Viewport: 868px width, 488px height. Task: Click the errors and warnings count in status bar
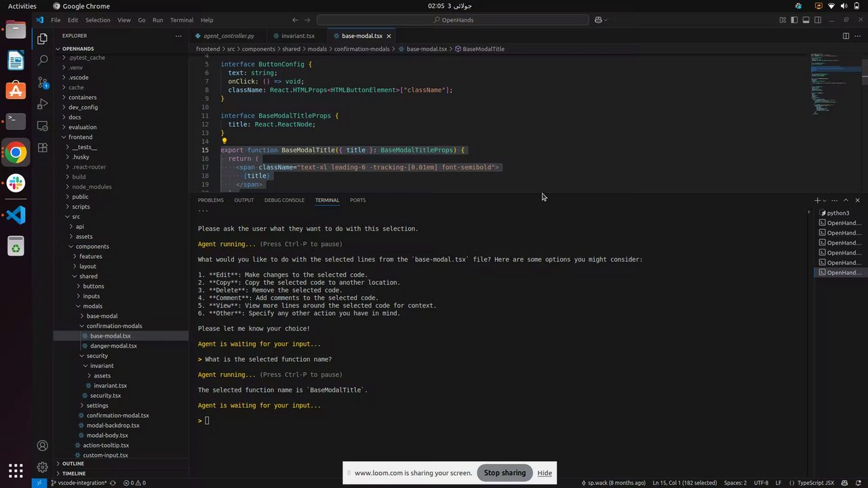click(134, 483)
